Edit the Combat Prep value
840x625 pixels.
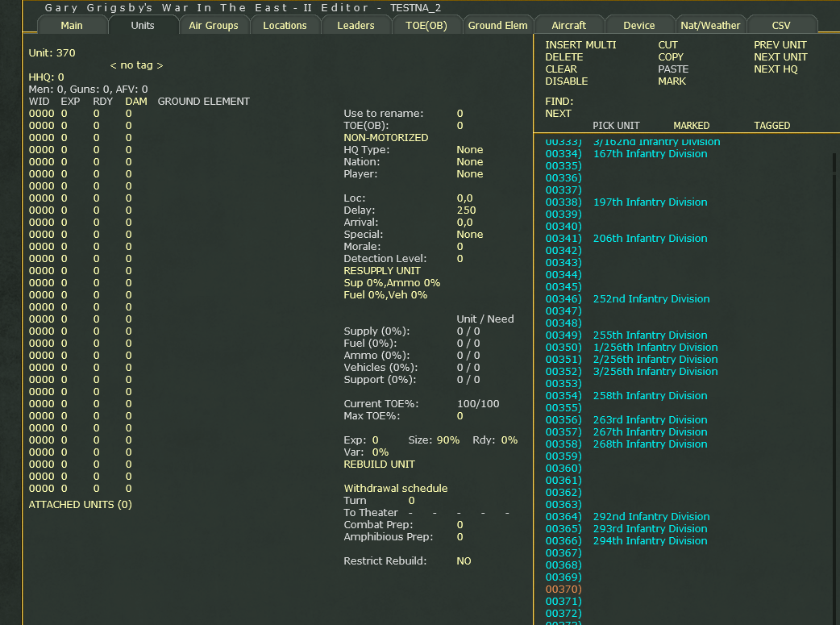click(x=460, y=525)
